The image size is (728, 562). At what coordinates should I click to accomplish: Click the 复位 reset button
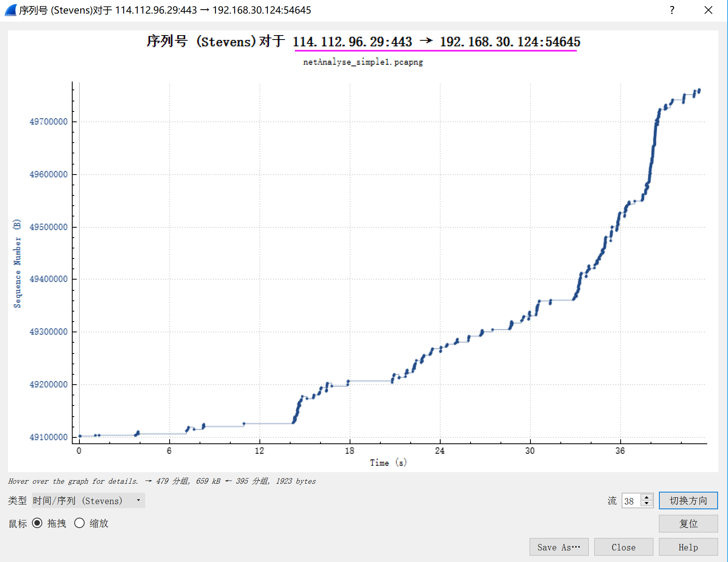[688, 524]
